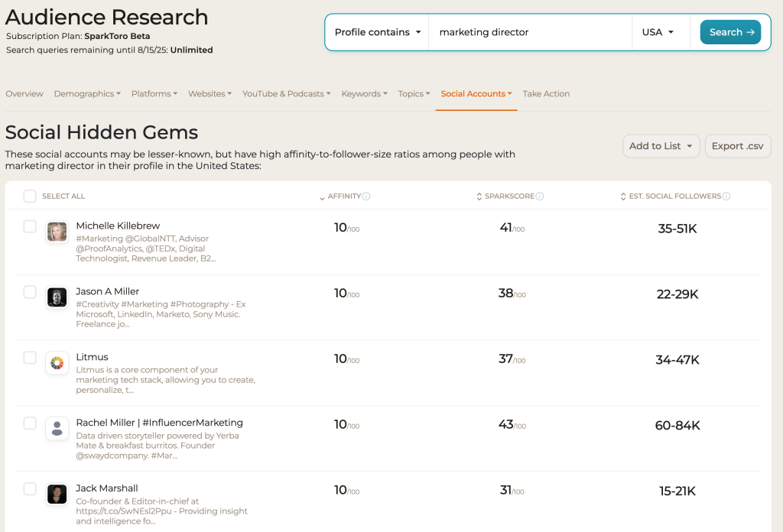783x532 pixels.
Task: Open Jack Marshall's profile avatar
Action: (x=57, y=494)
